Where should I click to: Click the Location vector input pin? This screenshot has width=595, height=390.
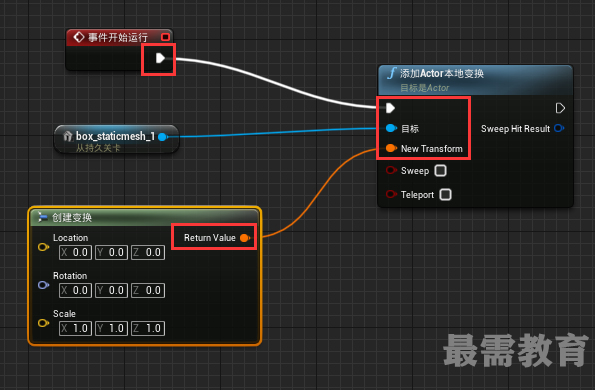click(43, 247)
